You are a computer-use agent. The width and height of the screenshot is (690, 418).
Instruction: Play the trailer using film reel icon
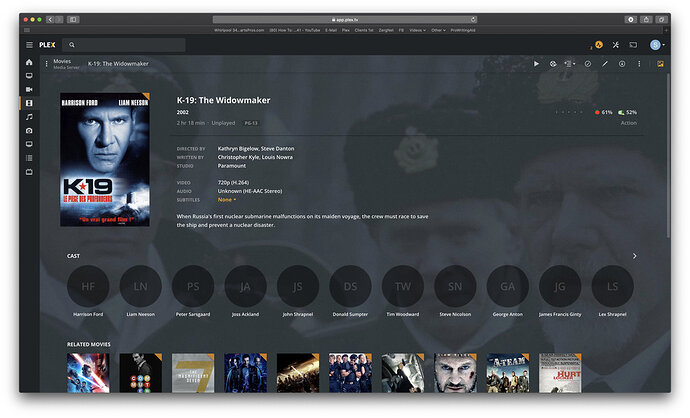coord(553,64)
